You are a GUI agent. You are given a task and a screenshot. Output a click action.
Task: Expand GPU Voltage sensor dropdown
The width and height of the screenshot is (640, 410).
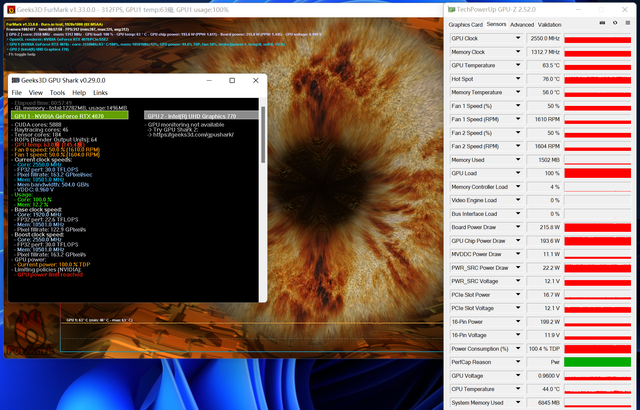pos(518,375)
